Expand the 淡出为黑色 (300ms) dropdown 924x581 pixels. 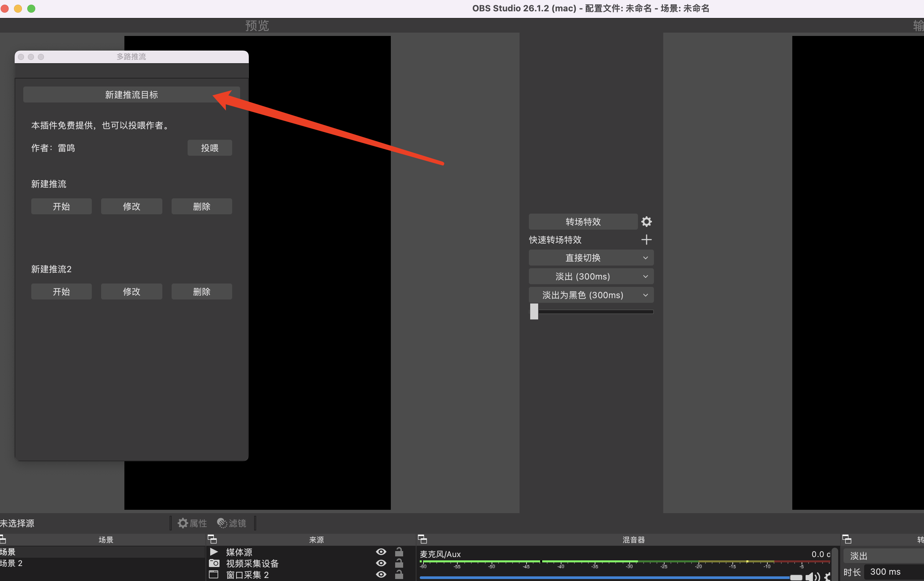pyautogui.click(x=645, y=295)
